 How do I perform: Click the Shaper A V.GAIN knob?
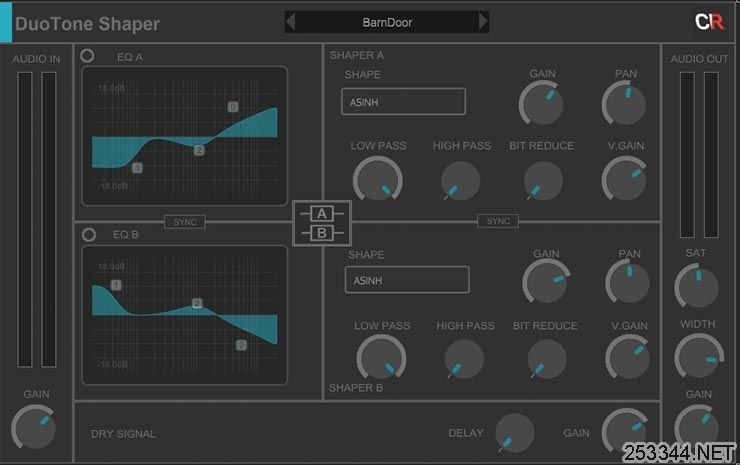pyautogui.click(x=624, y=179)
